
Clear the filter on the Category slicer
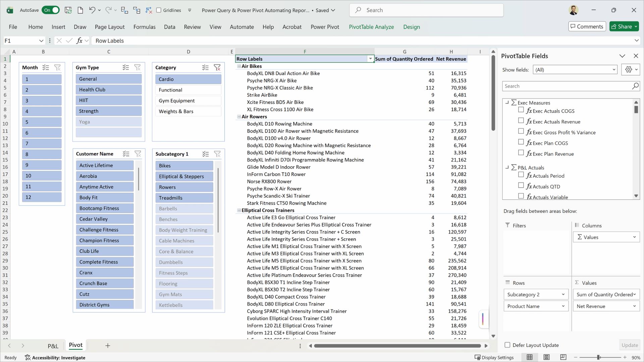[217, 67]
